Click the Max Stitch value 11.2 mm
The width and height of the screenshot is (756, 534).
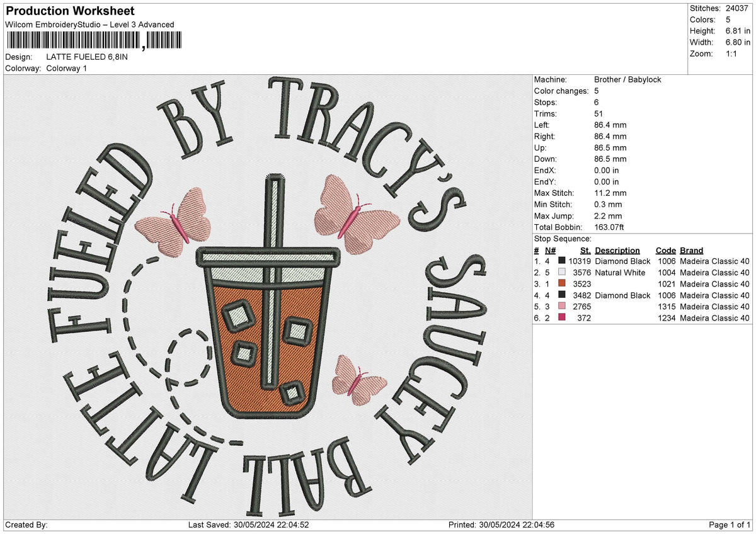click(x=610, y=193)
